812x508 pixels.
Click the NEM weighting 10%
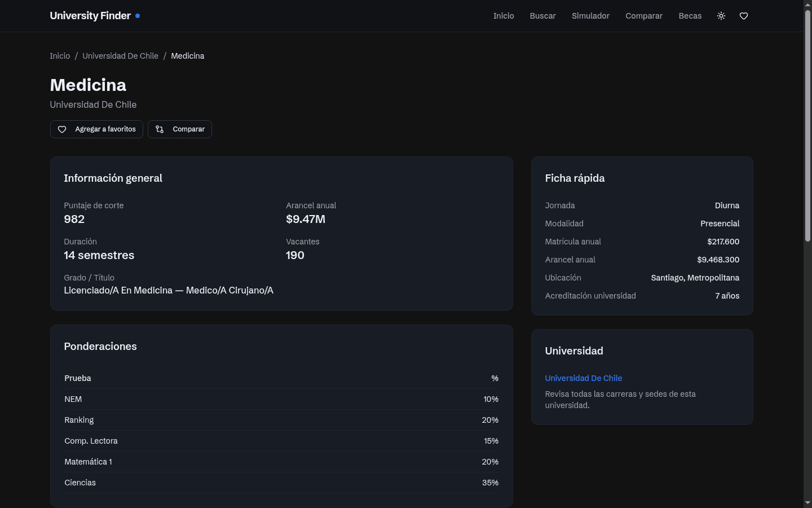pos(491,399)
